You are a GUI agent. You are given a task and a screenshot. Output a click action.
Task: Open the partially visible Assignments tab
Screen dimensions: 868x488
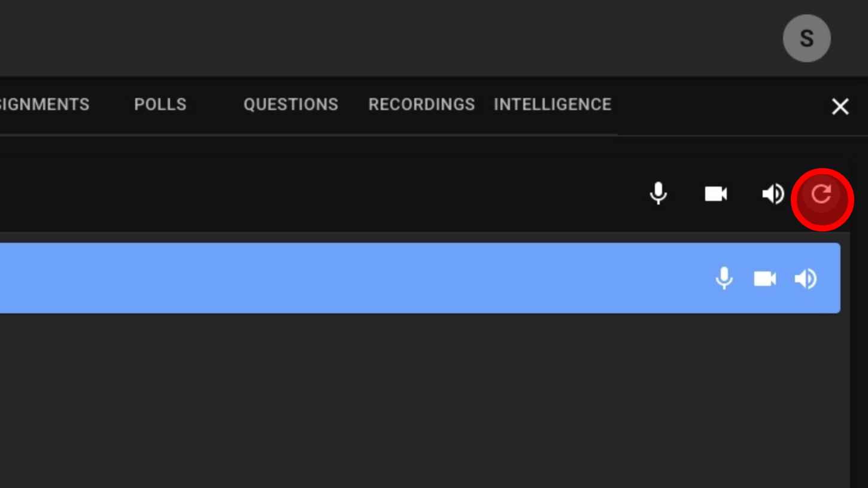click(x=44, y=105)
